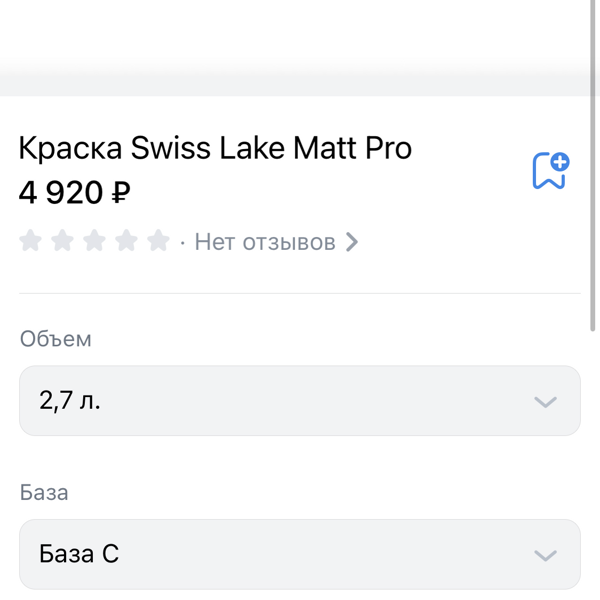Image resolution: width=600 pixels, height=600 pixels.
Task: Click the product title "Краска Swiss Lake Matt Pro"
Action: [x=215, y=149]
